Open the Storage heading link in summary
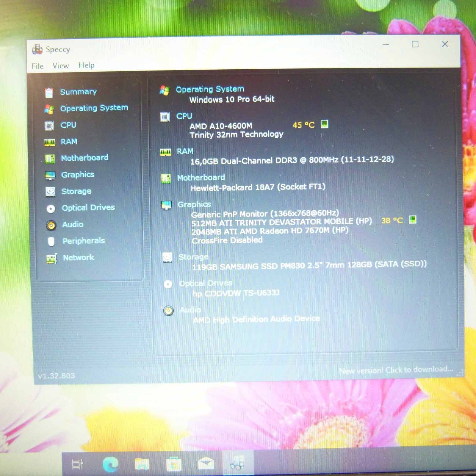Screen dimensions: 476x476 coord(193,257)
